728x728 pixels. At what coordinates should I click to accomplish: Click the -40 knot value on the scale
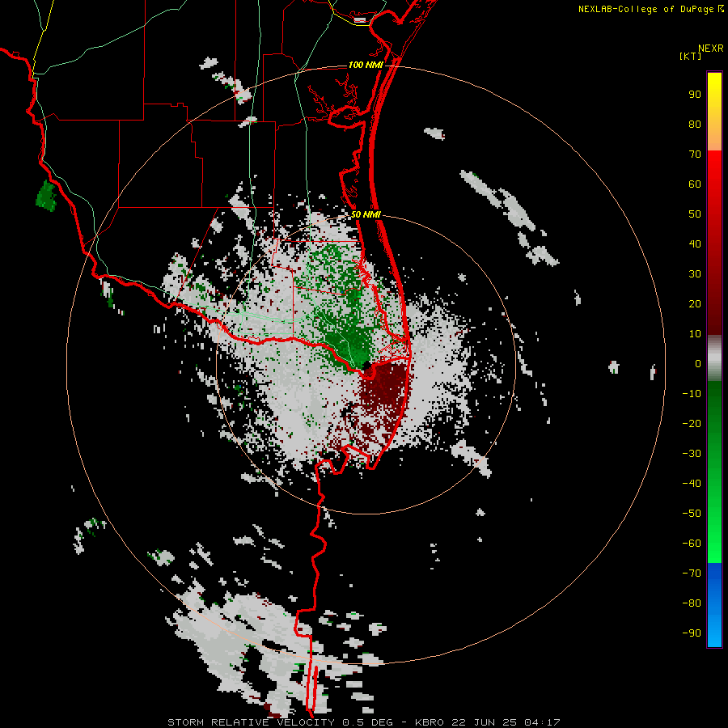pyautogui.click(x=692, y=484)
